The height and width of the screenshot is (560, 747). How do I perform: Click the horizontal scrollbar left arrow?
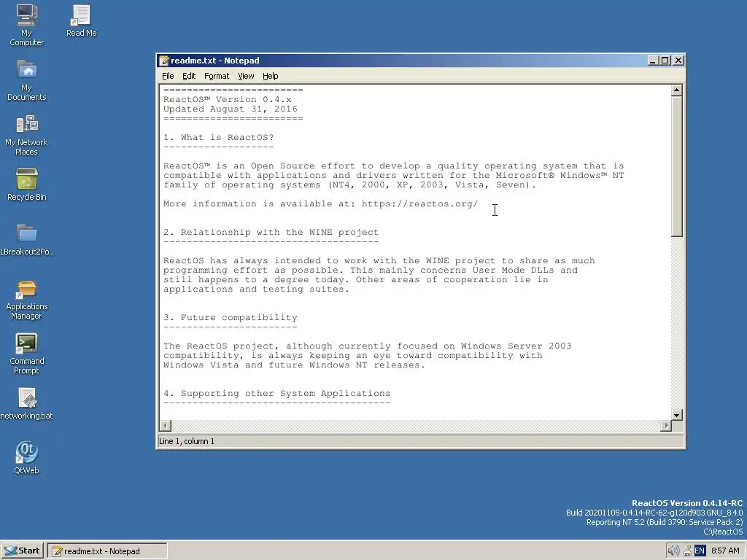166,425
